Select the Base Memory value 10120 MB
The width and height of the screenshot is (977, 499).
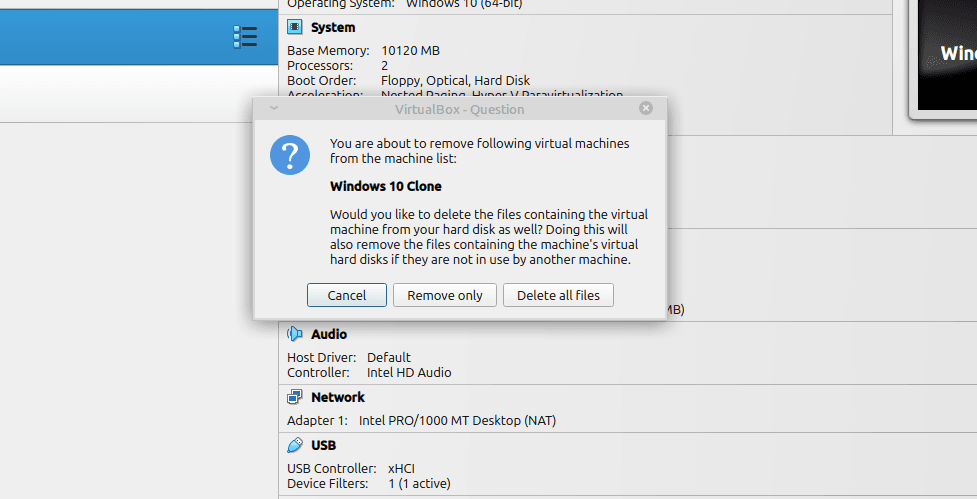coord(410,50)
